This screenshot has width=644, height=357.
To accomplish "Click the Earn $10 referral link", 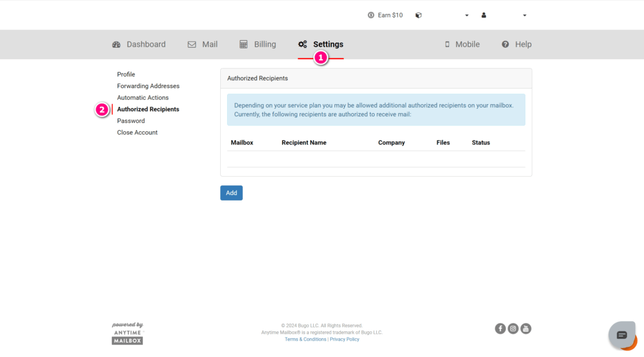I will tap(385, 15).
